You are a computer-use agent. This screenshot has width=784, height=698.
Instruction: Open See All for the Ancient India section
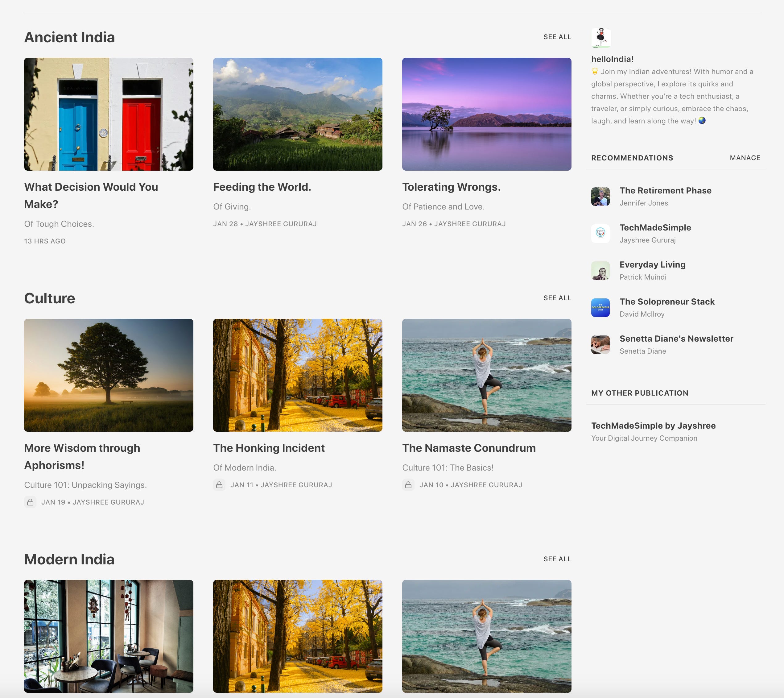pyautogui.click(x=557, y=37)
